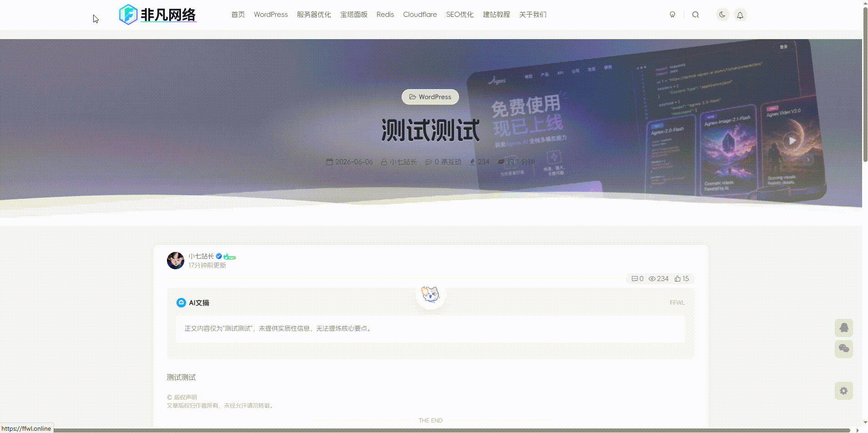Click the QQ penguin icon on right sidebar
Screen dimensions: 868x433
coord(844,328)
